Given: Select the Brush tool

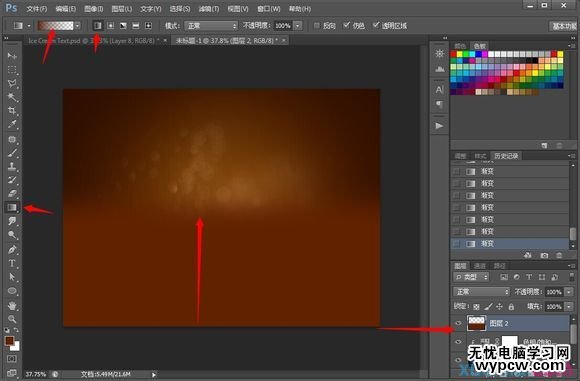Looking at the screenshot, I should point(12,153).
